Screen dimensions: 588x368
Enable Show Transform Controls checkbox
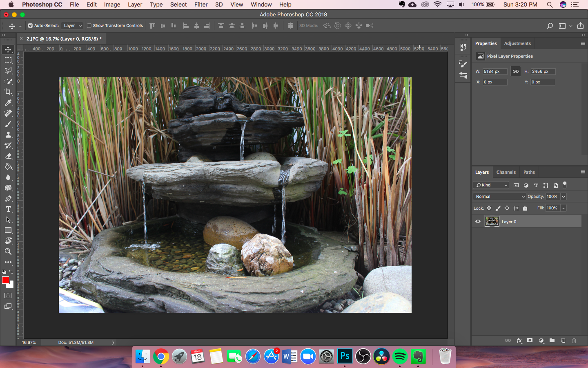tap(89, 25)
